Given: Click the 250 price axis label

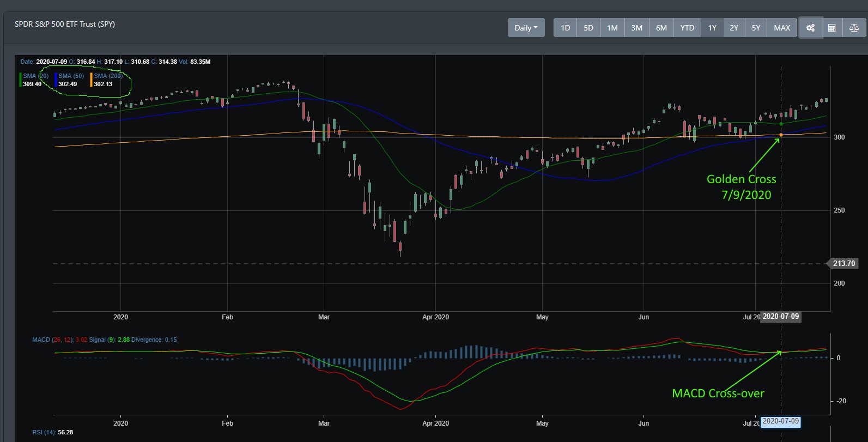Looking at the screenshot, I should pyautogui.click(x=840, y=210).
